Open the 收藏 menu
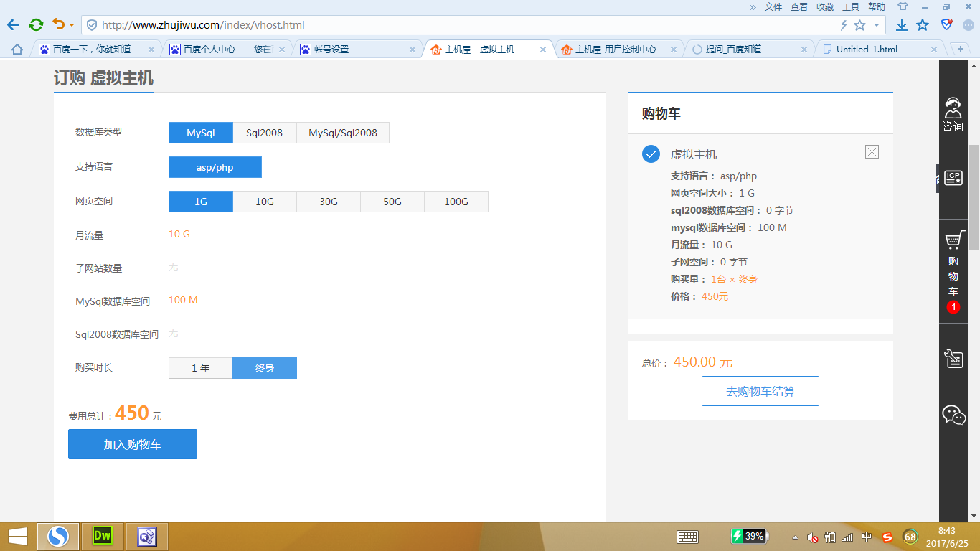980x551 pixels. coord(825,6)
